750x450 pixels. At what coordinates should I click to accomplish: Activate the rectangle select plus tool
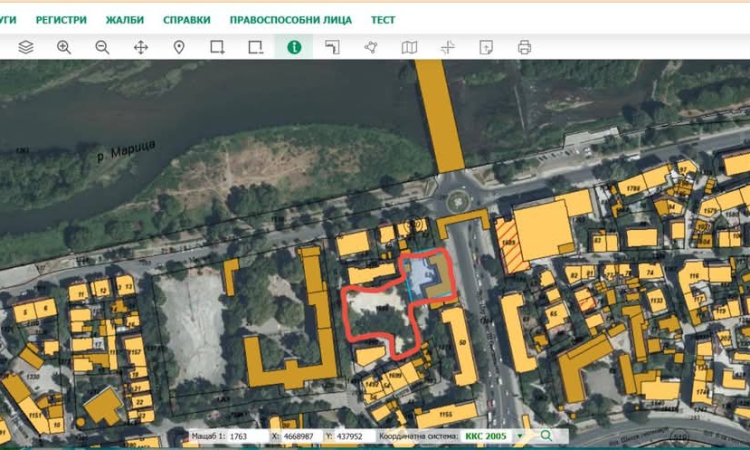pyautogui.click(x=217, y=47)
